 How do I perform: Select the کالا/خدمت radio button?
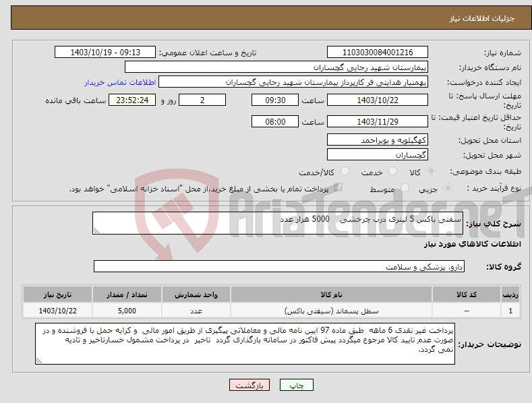click(345, 171)
